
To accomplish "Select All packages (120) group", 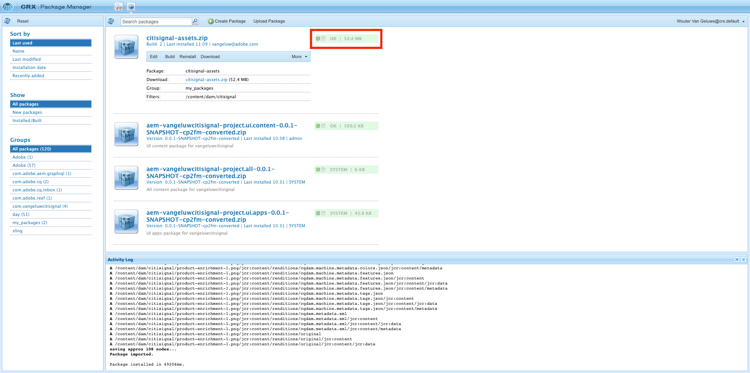I will pos(50,149).
